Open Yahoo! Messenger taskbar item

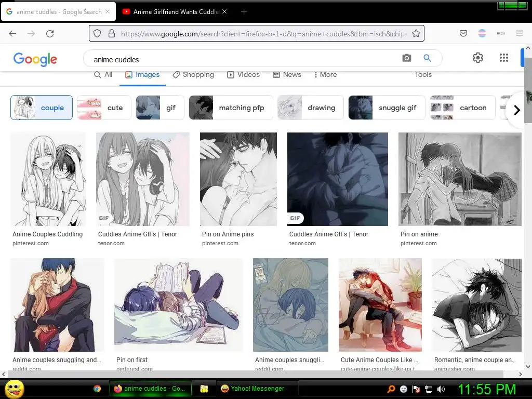[x=257, y=389]
